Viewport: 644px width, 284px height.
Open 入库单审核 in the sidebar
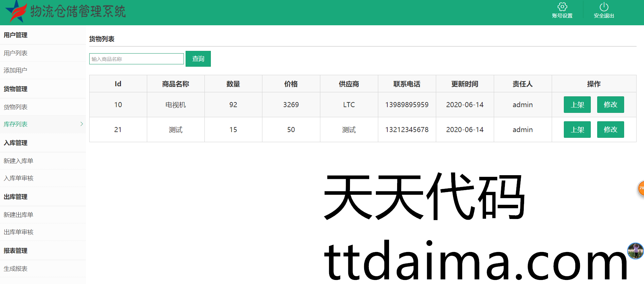pos(19,178)
